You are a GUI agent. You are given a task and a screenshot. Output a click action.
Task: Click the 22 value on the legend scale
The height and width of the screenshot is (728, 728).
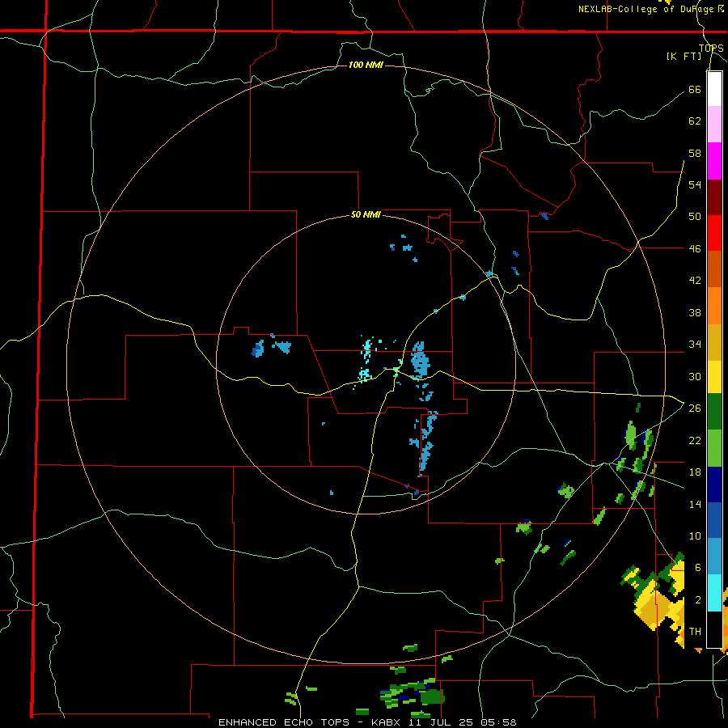tap(695, 440)
